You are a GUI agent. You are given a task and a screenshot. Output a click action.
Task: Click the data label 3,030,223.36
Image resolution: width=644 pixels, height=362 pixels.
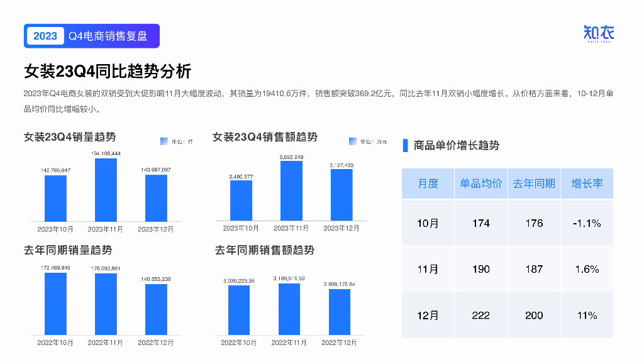(x=239, y=281)
